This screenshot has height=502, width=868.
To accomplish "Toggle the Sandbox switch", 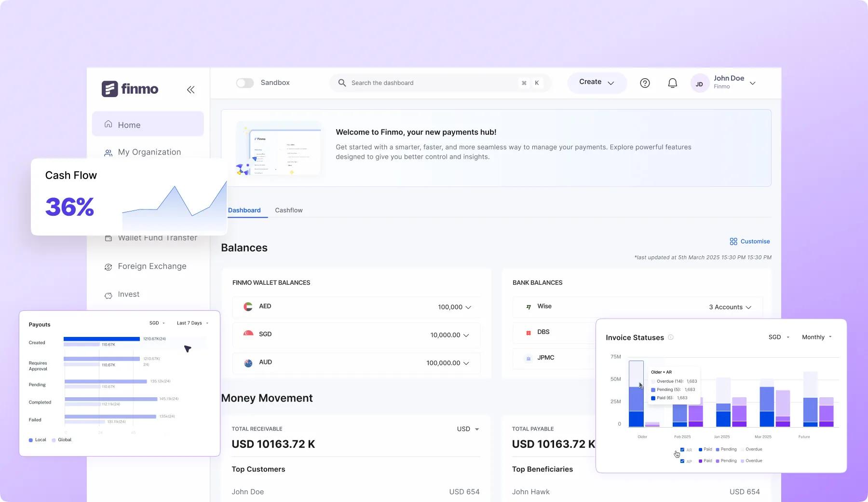I will pyautogui.click(x=245, y=83).
